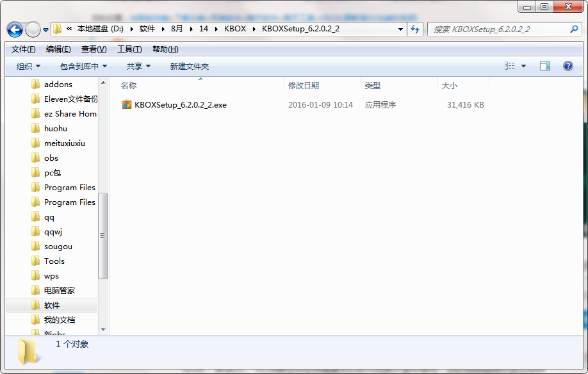Viewport: 588px width, 374px height.
Task: Click the search magnifier icon
Action: [x=574, y=29]
